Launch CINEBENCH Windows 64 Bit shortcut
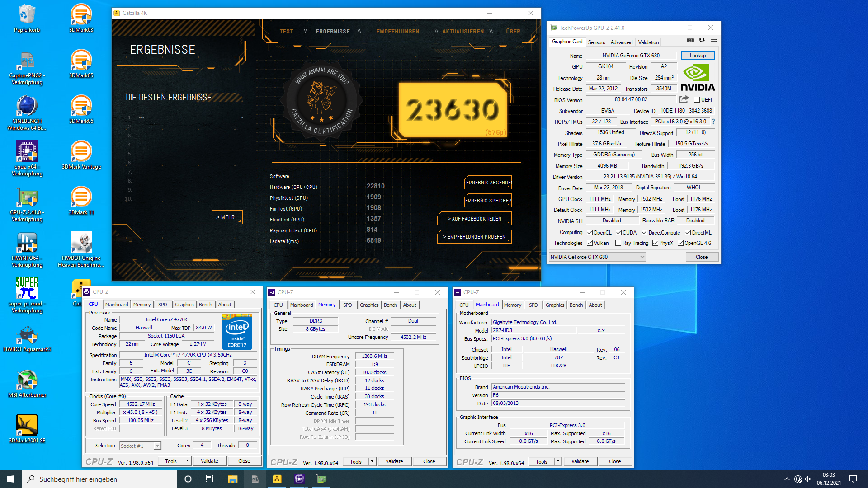 click(x=27, y=113)
